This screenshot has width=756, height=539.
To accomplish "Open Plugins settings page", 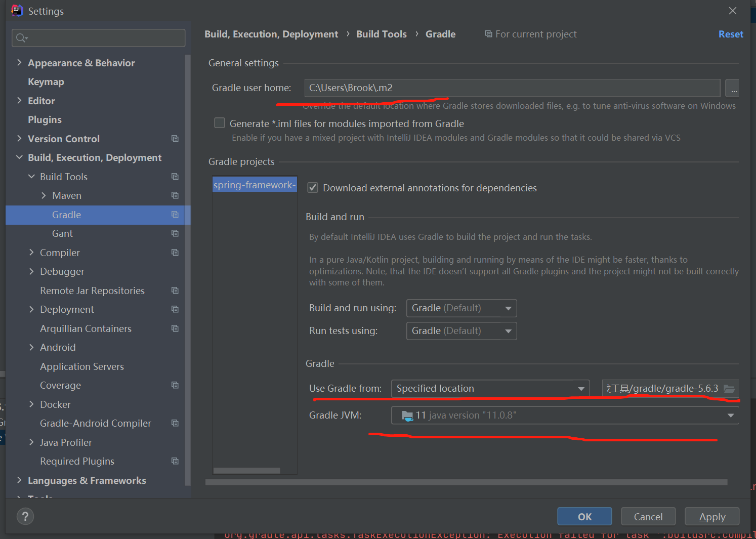I will [x=45, y=120].
